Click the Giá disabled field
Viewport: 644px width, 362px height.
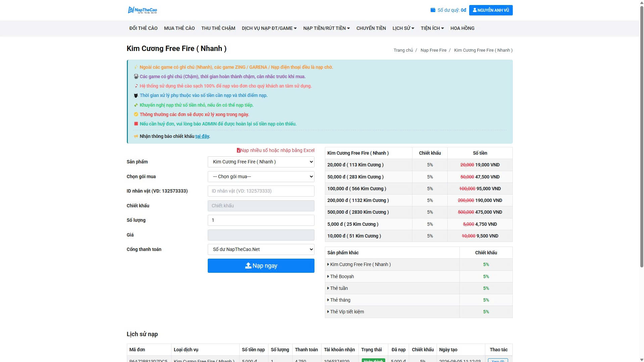click(x=261, y=235)
